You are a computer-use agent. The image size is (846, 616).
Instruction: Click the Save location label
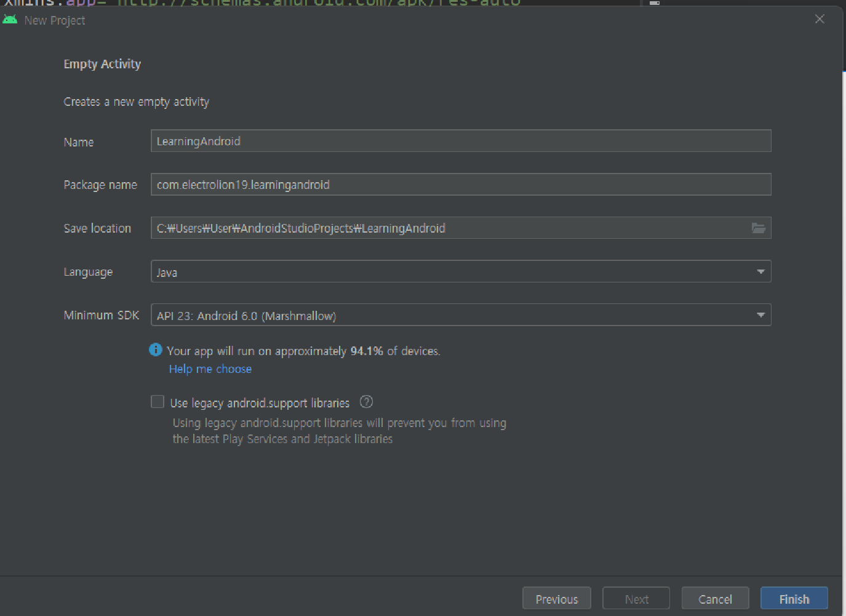(97, 228)
